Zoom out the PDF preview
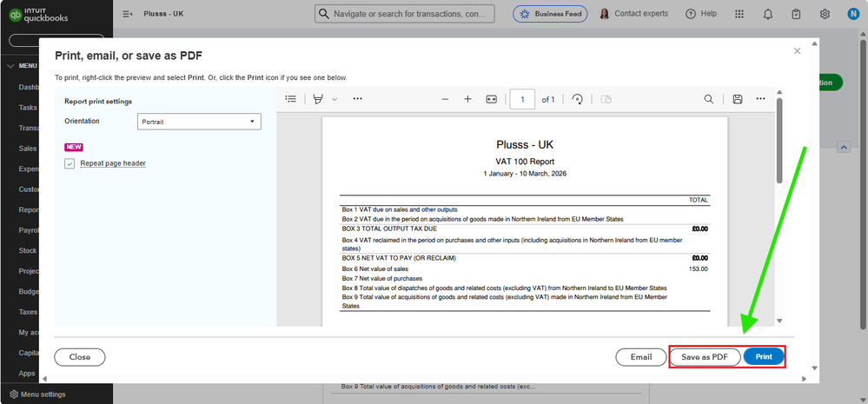The height and width of the screenshot is (404, 868). (445, 99)
